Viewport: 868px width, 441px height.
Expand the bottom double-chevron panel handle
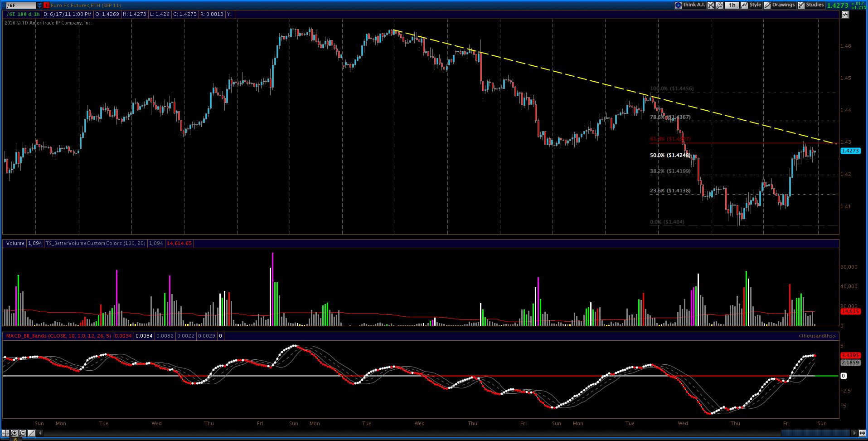[x=15, y=439]
